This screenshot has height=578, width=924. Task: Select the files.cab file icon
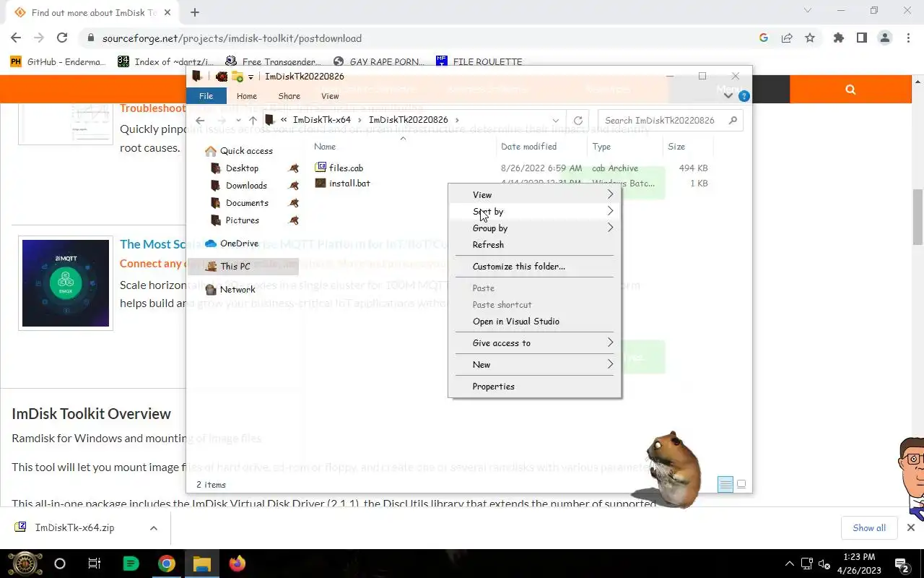click(321, 168)
